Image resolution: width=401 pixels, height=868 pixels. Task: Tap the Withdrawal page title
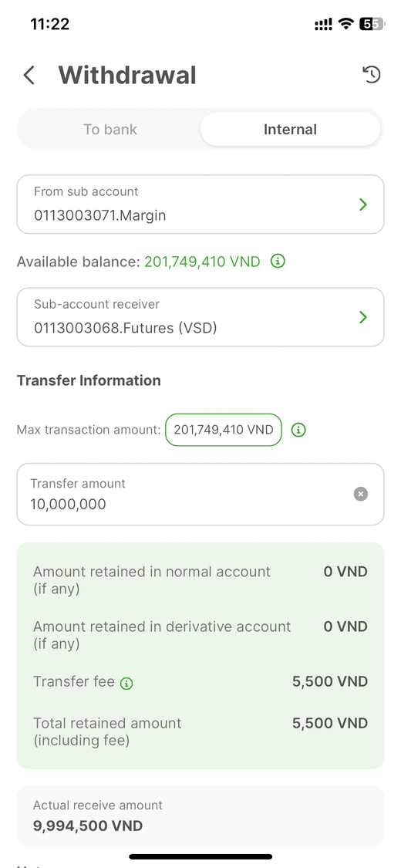pos(127,76)
